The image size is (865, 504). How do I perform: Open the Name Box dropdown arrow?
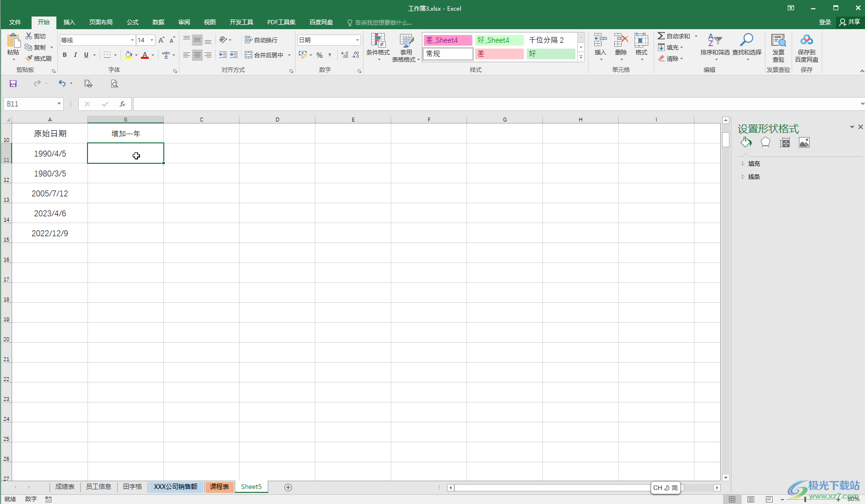click(59, 104)
